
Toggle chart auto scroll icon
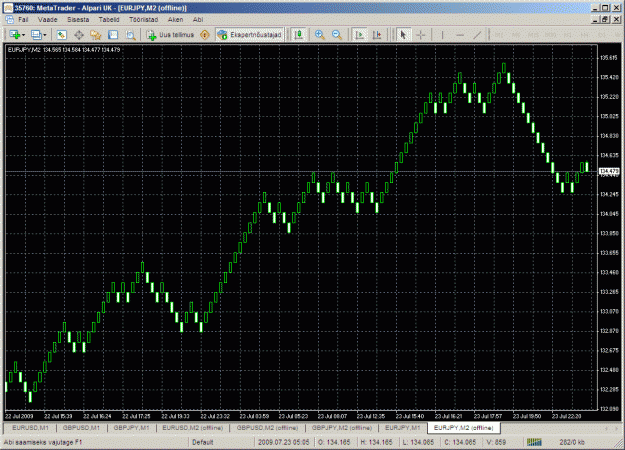360,35
